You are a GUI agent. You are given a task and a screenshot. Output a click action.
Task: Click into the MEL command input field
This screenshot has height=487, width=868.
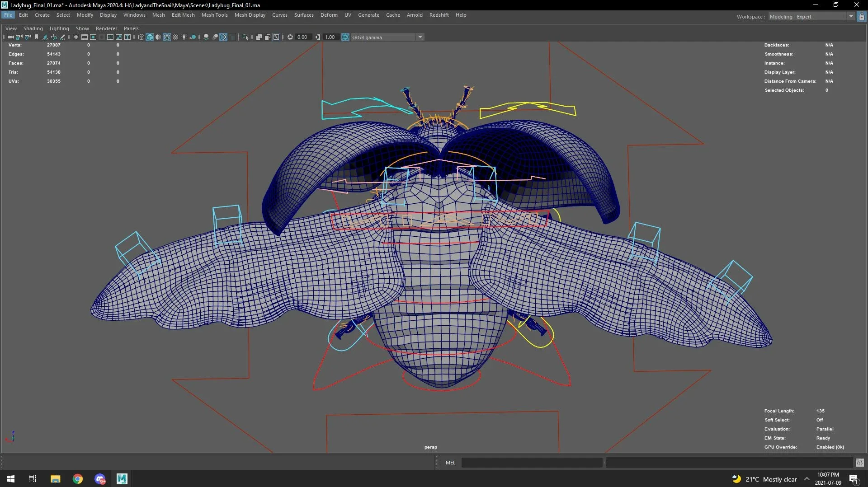point(532,463)
